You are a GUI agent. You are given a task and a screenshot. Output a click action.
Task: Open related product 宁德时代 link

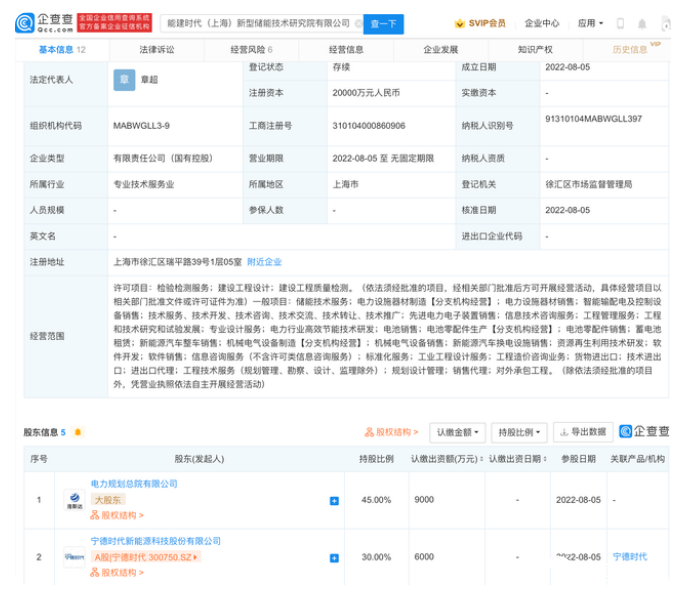click(630, 557)
